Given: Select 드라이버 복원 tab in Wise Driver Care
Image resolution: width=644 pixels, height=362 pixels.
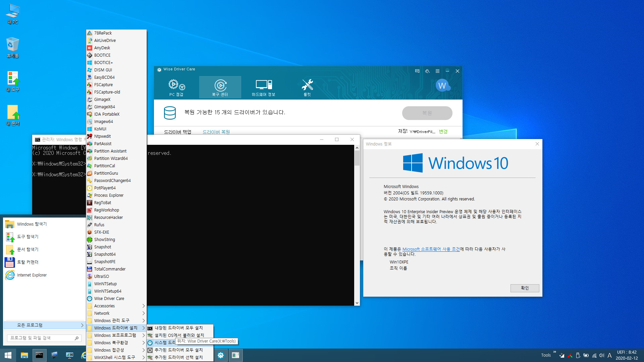Looking at the screenshot, I should pos(216,132).
